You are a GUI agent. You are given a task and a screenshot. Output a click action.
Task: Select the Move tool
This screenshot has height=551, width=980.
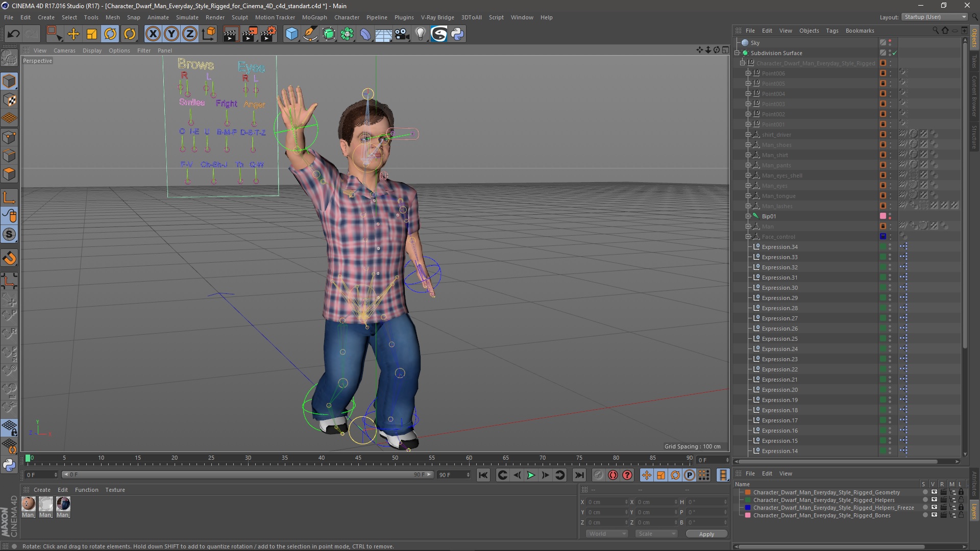point(73,34)
